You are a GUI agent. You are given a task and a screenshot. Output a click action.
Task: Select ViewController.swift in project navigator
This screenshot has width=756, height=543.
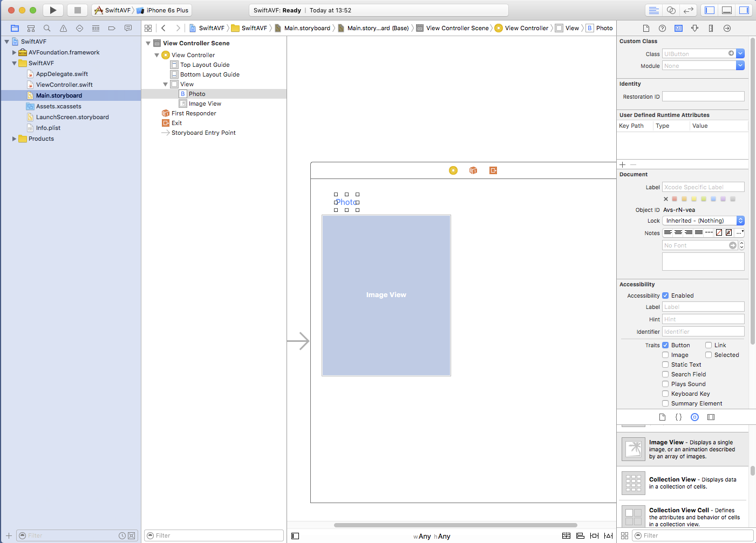64,85
